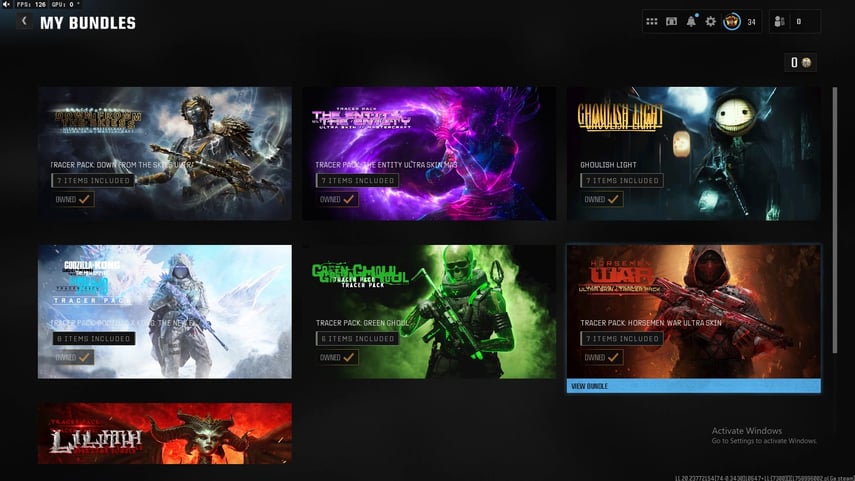Click '7 Items Included' on Ghoulish Light

pos(623,181)
